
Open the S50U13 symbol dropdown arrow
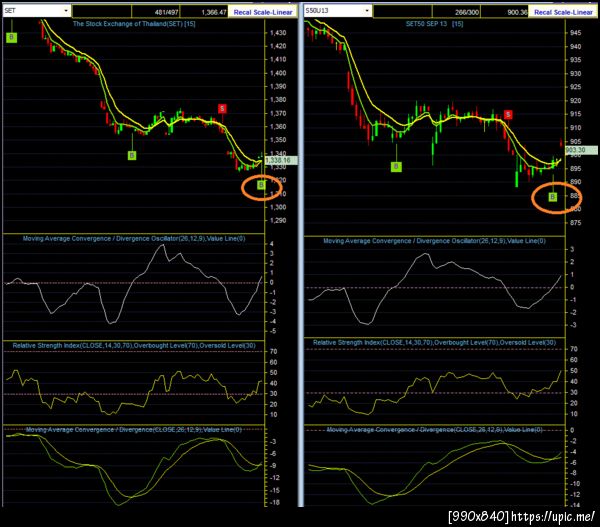pyautogui.click(x=367, y=11)
